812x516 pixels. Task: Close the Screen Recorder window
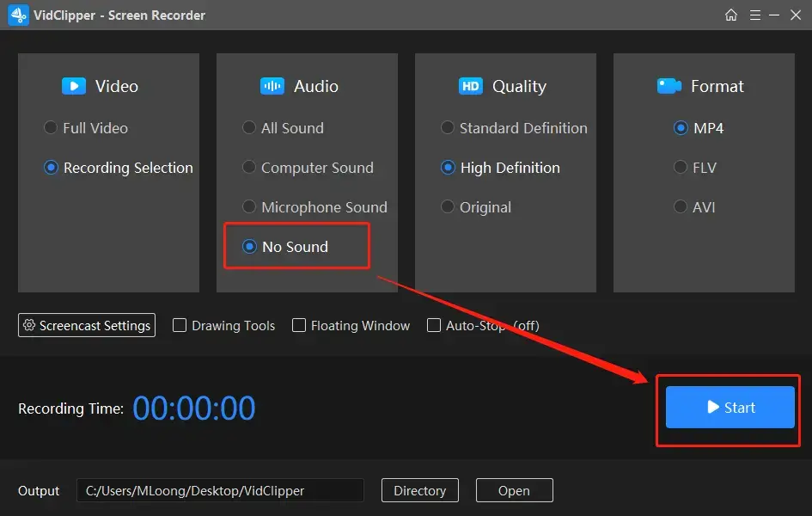pyautogui.click(x=796, y=15)
